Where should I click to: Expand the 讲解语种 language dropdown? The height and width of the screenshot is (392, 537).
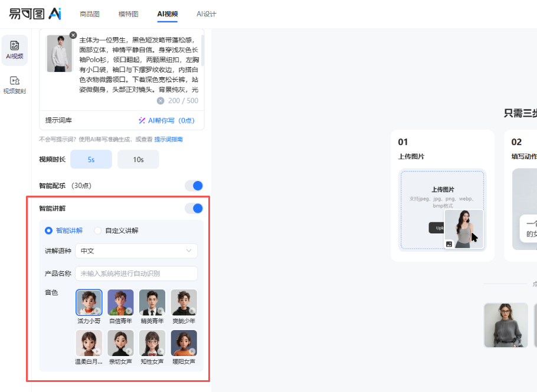pyautogui.click(x=136, y=251)
